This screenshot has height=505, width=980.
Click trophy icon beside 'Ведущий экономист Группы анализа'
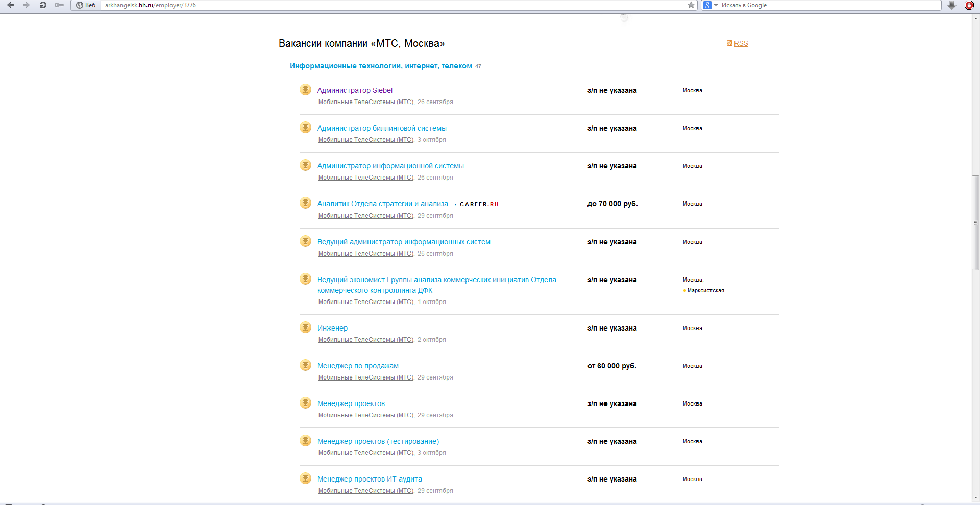point(305,279)
